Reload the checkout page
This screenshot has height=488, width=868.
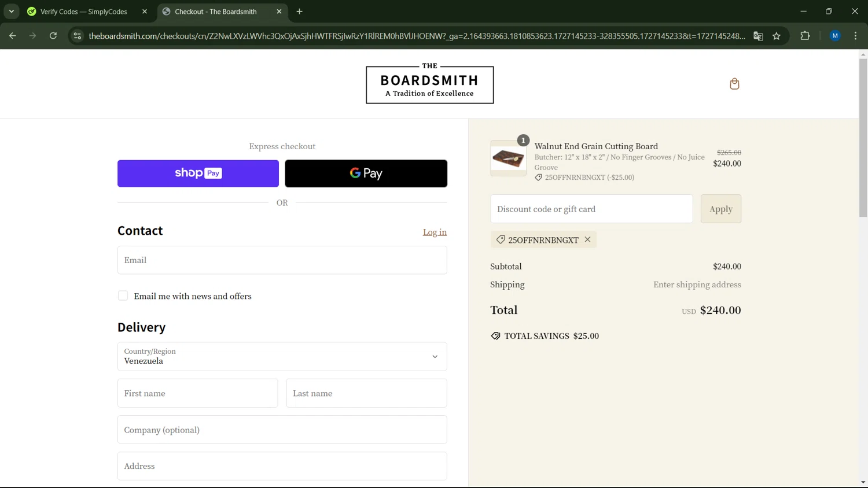(x=53, y=36)
